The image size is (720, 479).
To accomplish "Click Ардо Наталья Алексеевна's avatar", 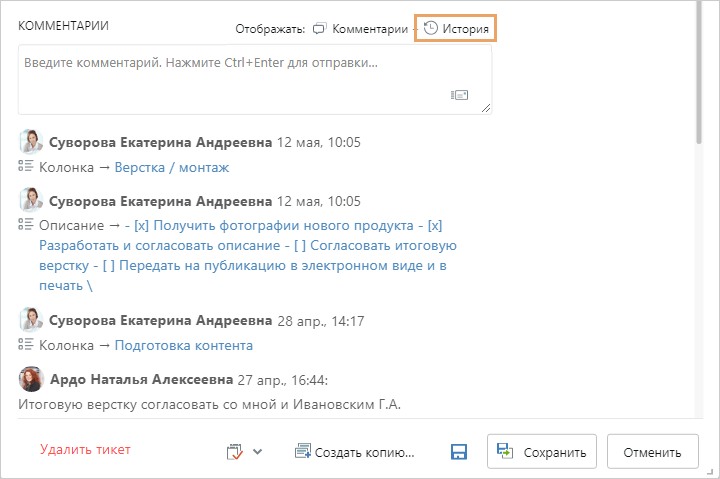I will pos(31,380).
